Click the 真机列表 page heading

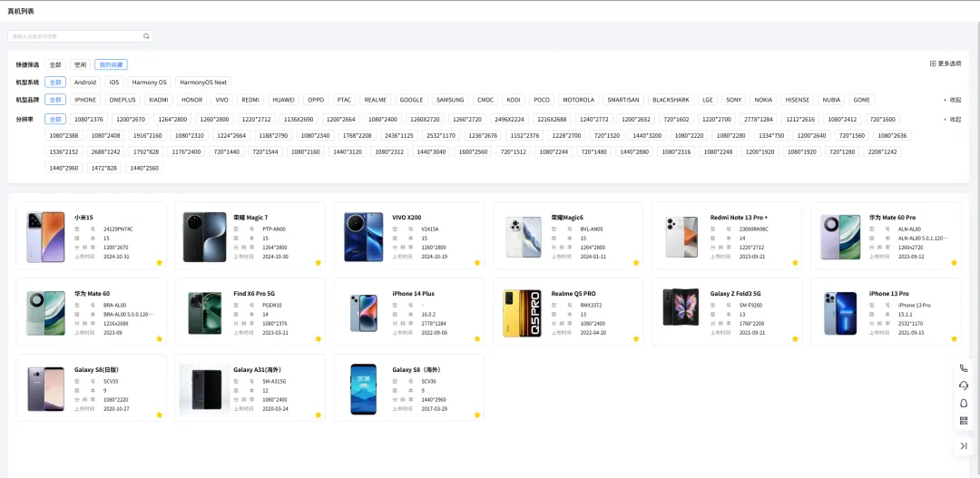pos(21,11)
